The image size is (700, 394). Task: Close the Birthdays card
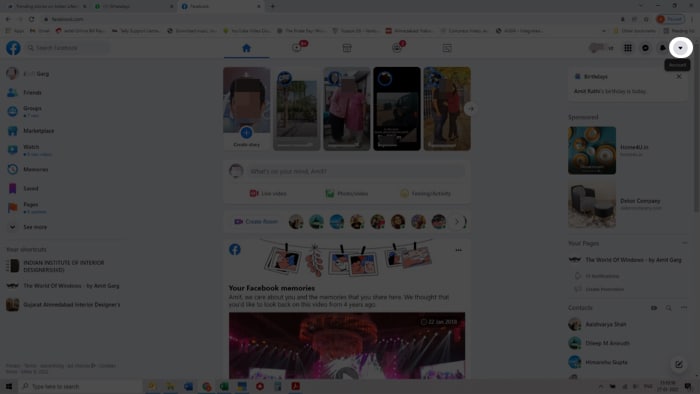point(679,77)
